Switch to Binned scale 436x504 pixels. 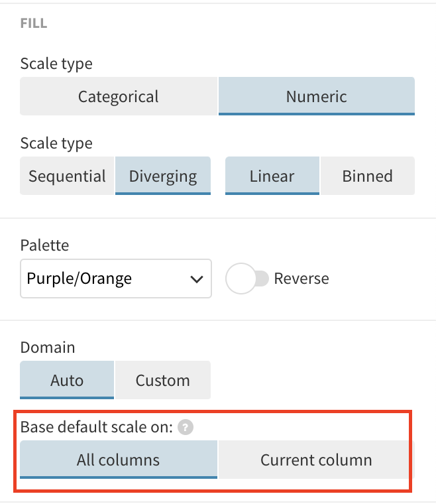367,176
